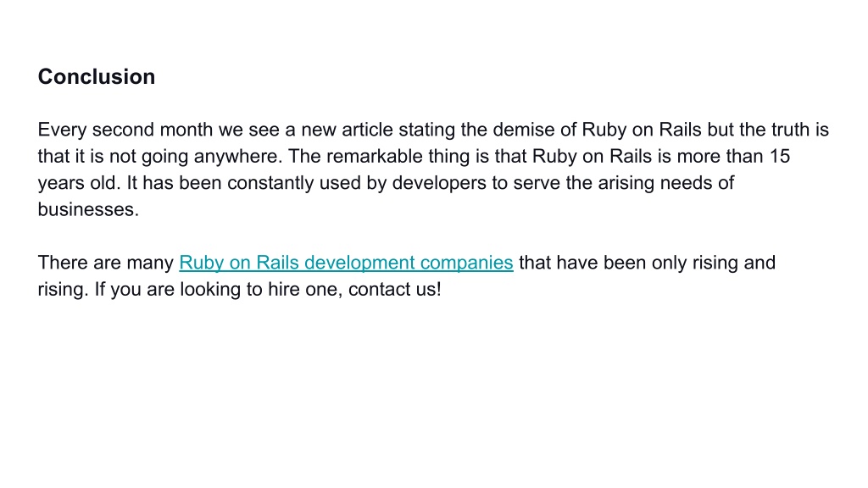Click the word "businesses." ending first paragraph
868x488 pixels.
[88, 209]
